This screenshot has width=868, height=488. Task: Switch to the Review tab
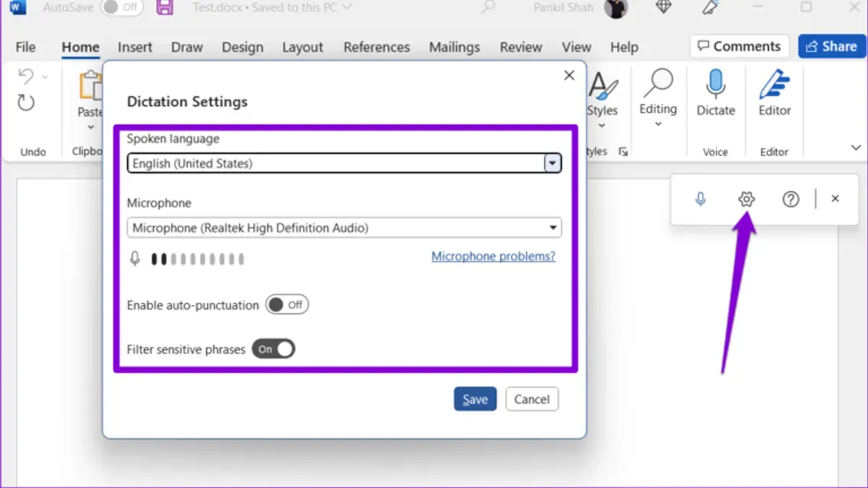pos(521,47)
